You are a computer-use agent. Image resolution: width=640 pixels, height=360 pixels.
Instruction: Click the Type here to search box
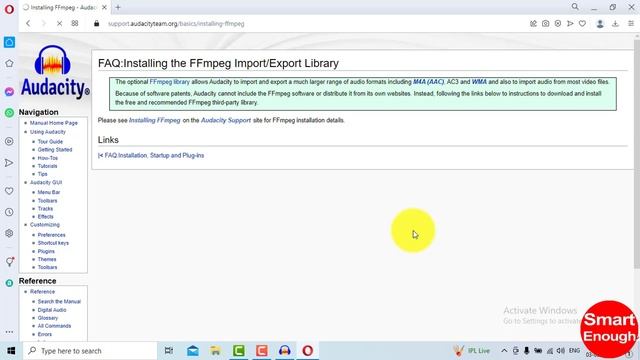tap(90, 351)
